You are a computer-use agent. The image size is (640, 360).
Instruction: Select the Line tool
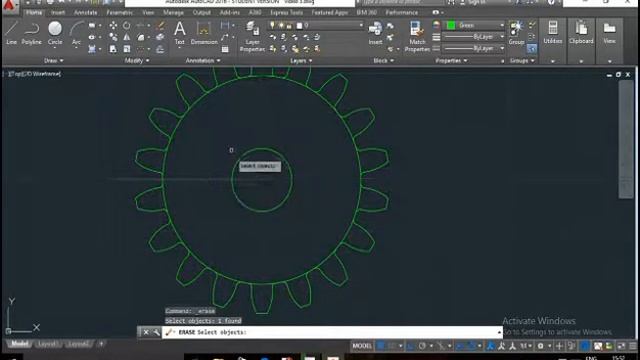point(11,33)
